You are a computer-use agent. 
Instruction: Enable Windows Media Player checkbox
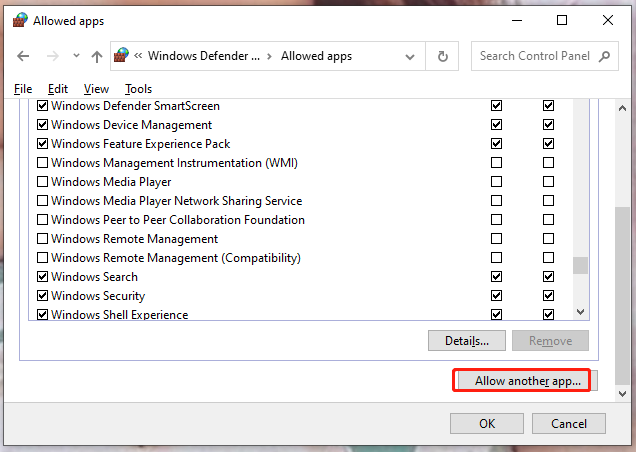coord(42,182)
